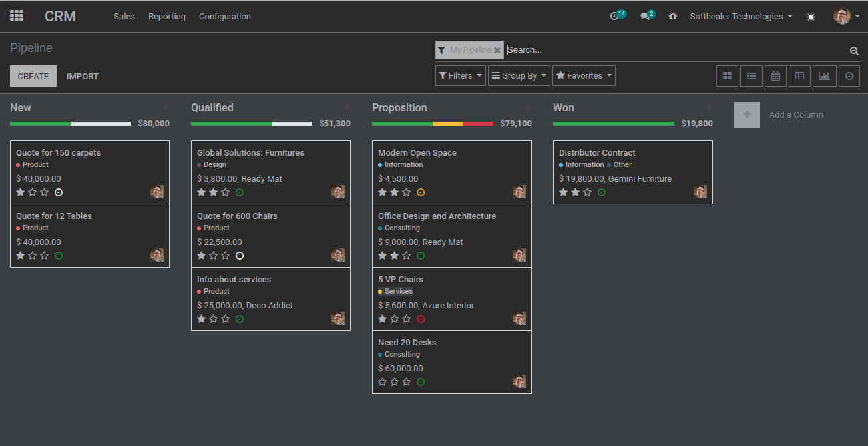Click into the Search field

point(676,49)
